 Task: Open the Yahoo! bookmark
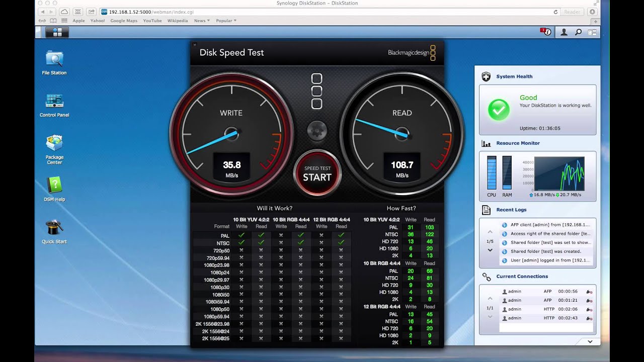98,21
